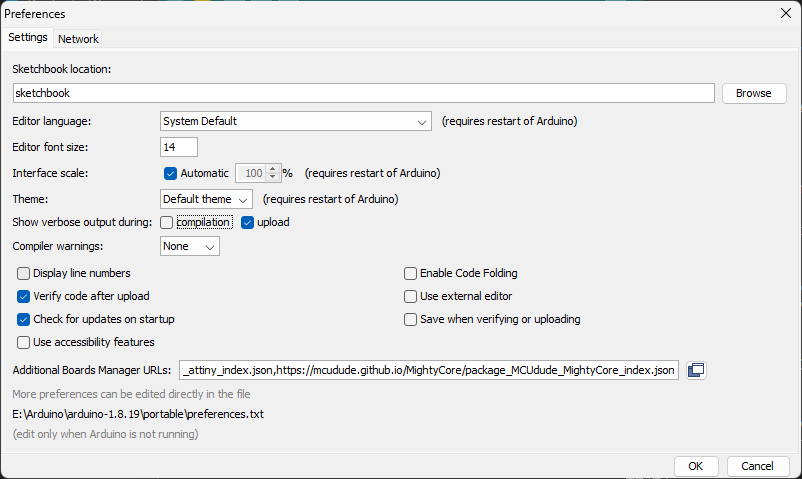This screenshot has height=479, width=802.
Task: Click the Browse button for sketchbook location
Action: tap(754, 93)
